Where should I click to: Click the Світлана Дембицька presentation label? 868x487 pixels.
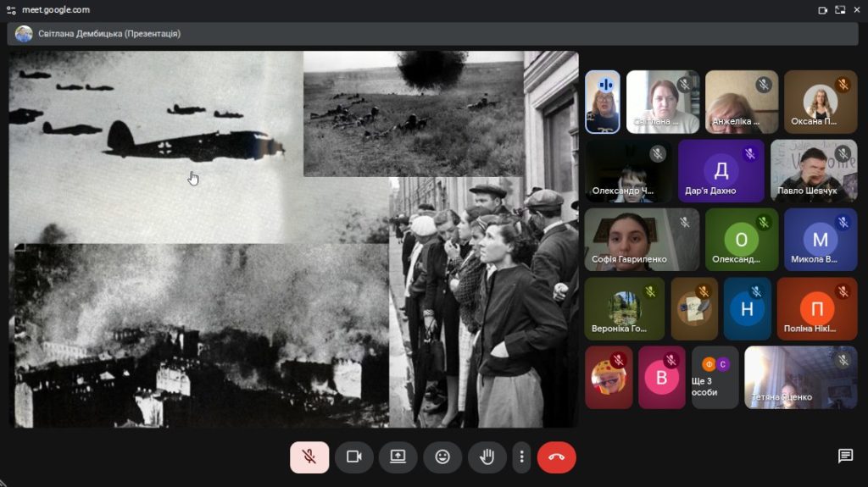click(108, 34)
